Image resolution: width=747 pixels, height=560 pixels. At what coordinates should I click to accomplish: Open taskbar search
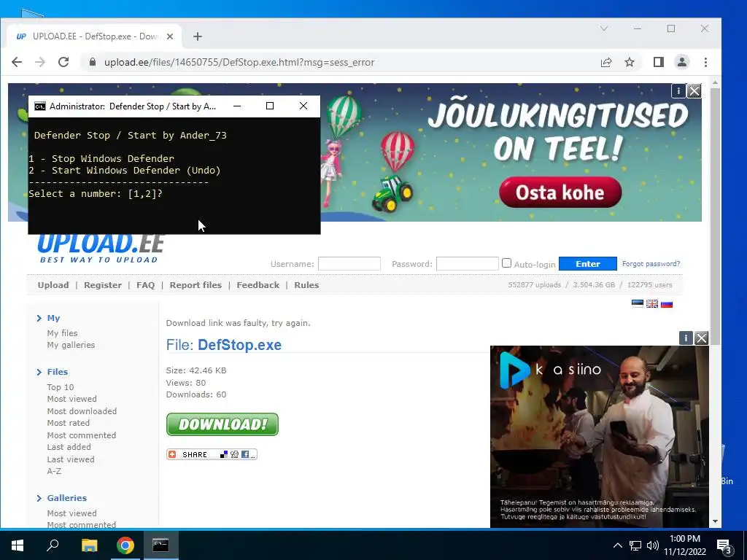pyautogui.click(x=53, y=545)
